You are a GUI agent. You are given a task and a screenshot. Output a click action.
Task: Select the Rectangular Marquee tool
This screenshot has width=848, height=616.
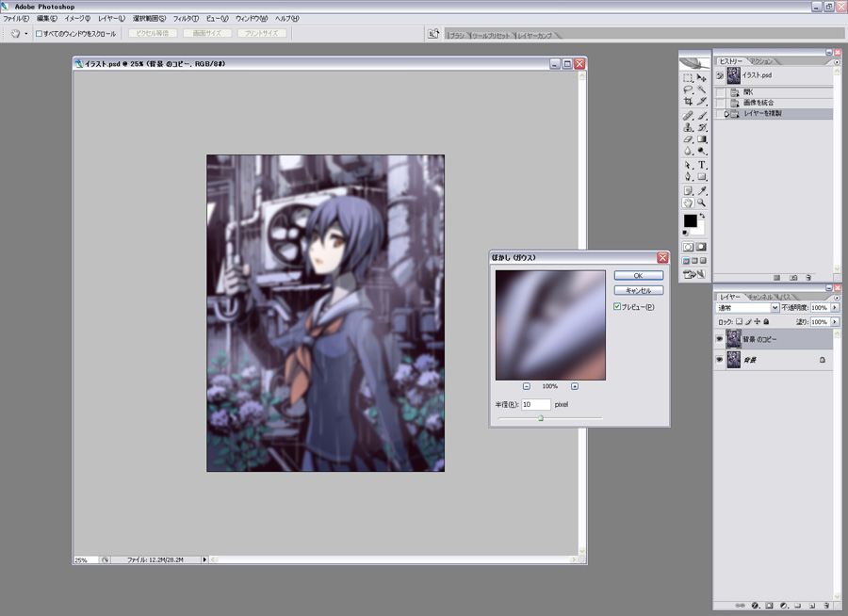(688, 78)
